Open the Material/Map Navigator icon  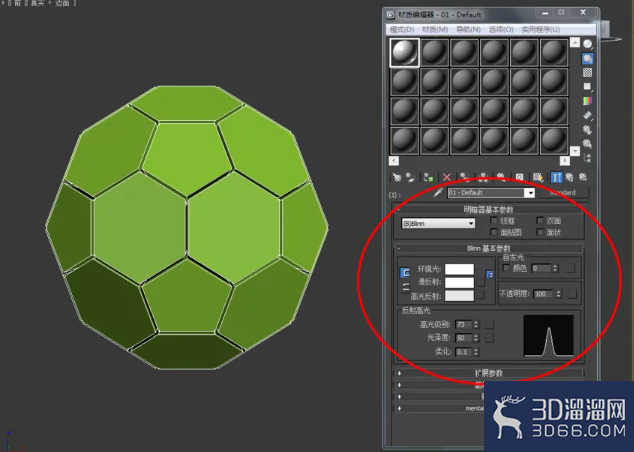click(588, 158)
